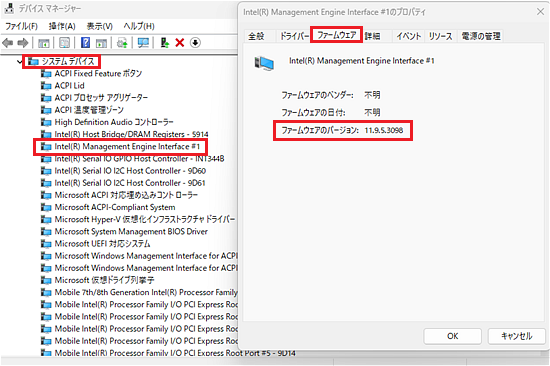
Task: Click the gear with green arrow toolbar icon
Action: point(122,43)
